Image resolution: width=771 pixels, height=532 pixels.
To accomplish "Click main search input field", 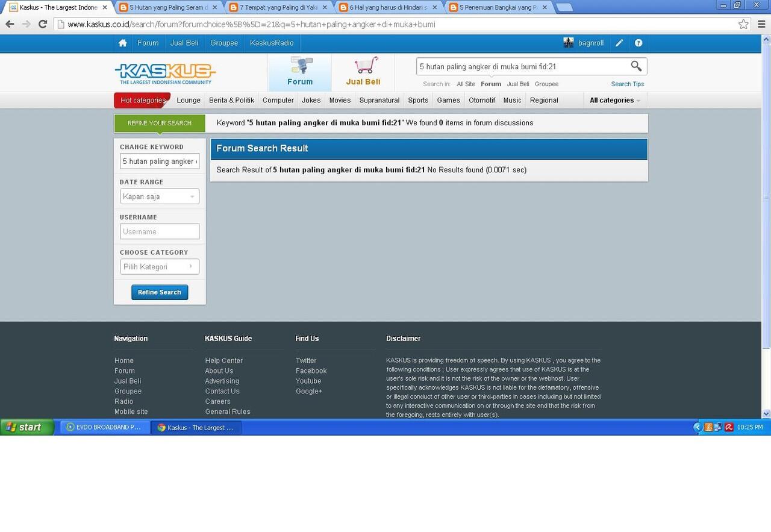I will [x=523, y=67].
